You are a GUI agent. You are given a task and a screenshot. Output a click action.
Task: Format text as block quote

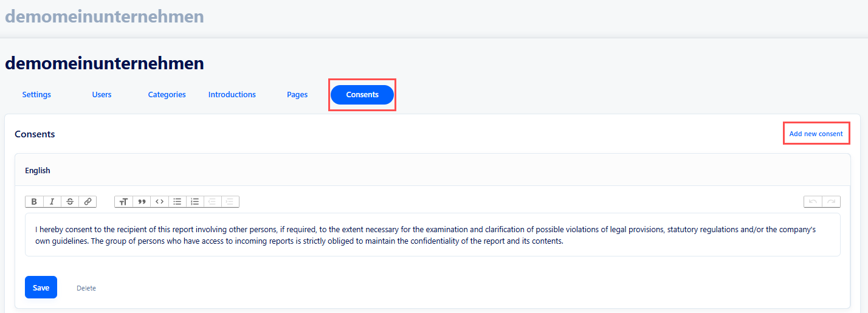click(142, 202)
